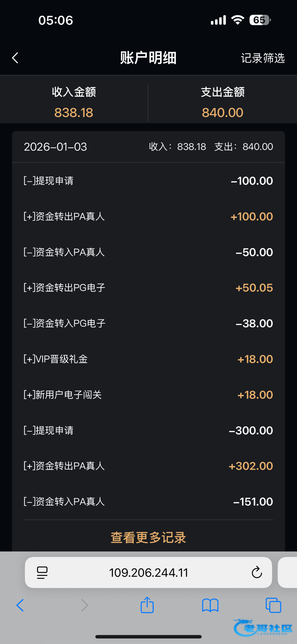Reload the page with the refresh icon
This screenshot has width=297, height=644.
click(257, 573)
